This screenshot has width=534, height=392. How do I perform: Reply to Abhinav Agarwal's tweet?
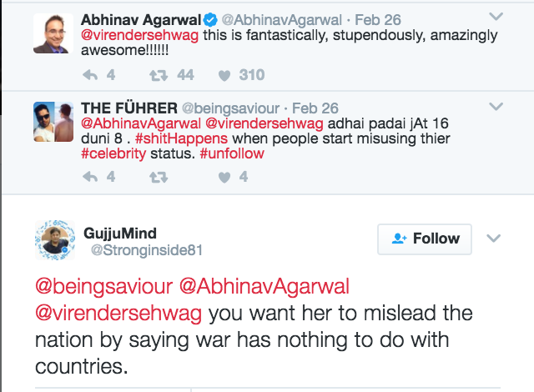point(92,75)
